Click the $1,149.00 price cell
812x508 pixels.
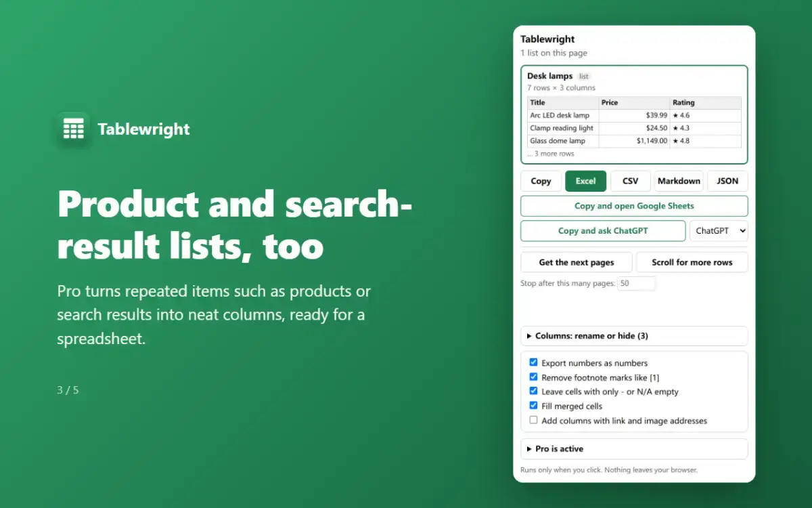pos(634,141)
